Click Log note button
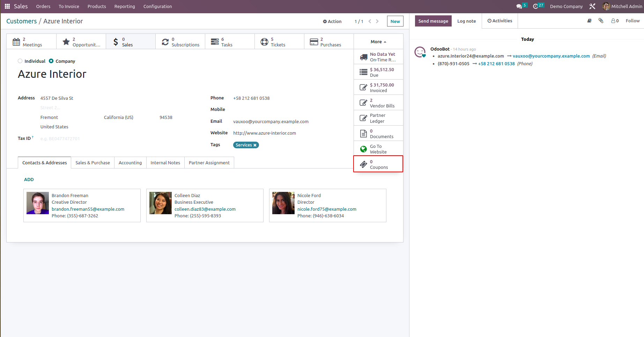The width and height of the screenshot is (644, 337). [466, 21]
